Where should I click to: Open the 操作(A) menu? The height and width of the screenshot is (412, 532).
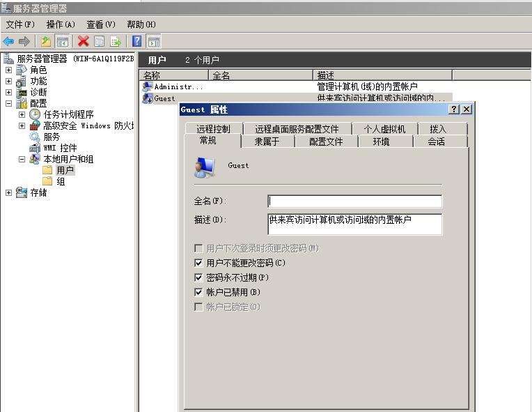click(61, 24)
